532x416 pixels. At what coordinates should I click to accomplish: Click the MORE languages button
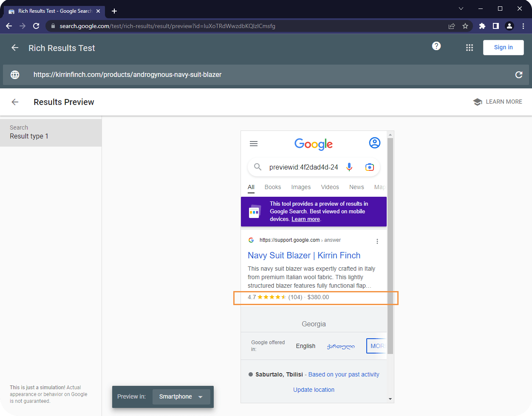coord(376,346)
